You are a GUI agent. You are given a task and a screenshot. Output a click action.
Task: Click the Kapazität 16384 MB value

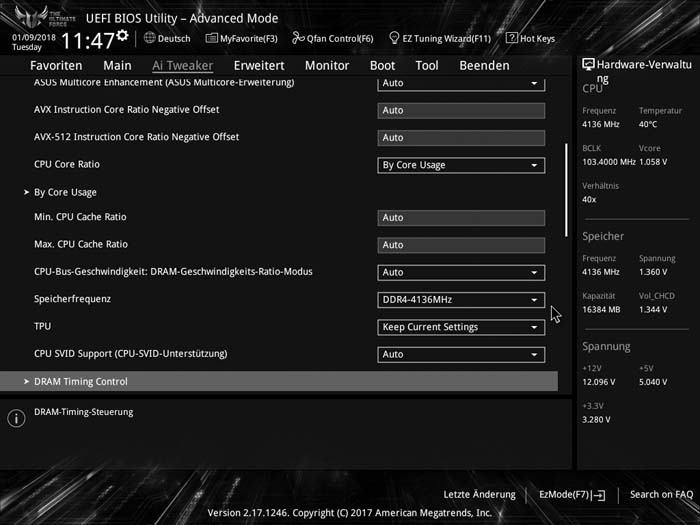pos(601,310)
